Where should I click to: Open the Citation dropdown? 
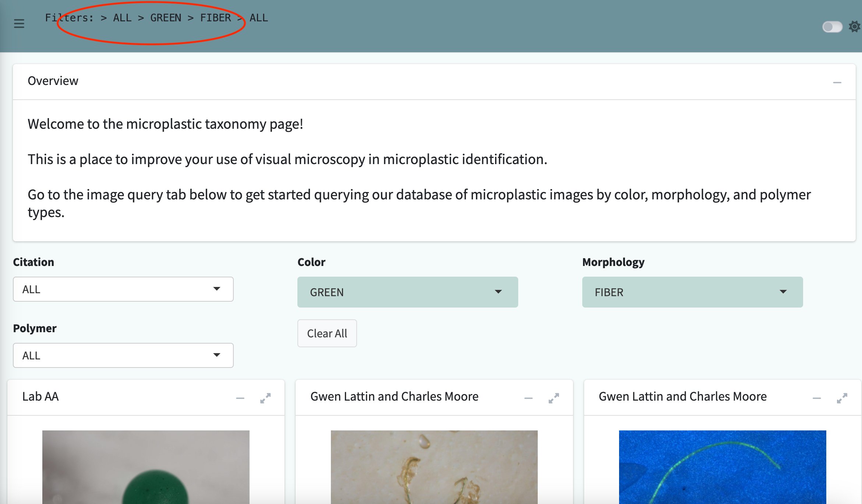(x=123, y=289)
